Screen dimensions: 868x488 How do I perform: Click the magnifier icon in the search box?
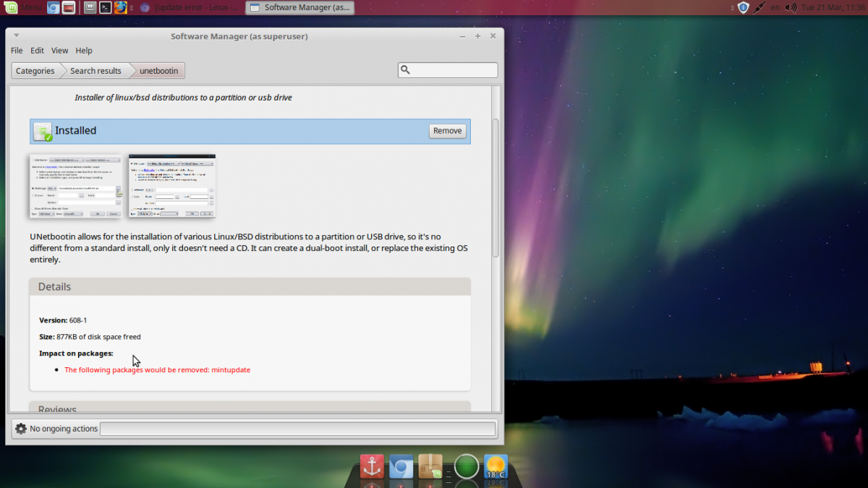click(x=406, y=70)
